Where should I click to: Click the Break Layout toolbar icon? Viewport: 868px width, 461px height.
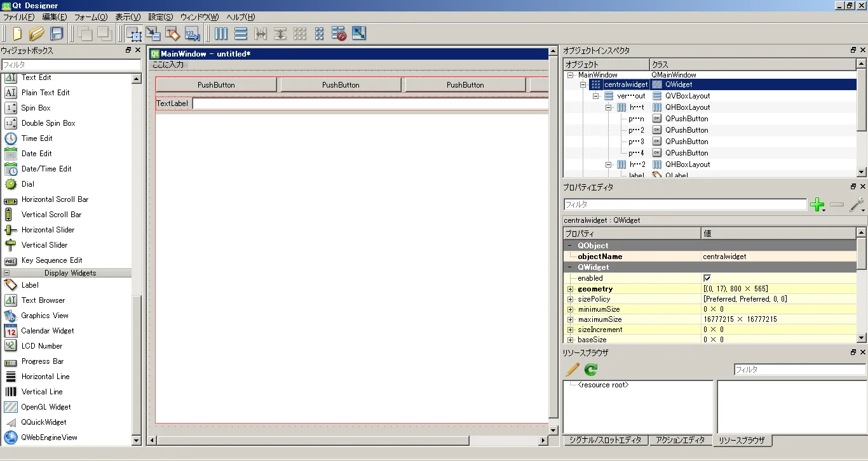[339, 34]
